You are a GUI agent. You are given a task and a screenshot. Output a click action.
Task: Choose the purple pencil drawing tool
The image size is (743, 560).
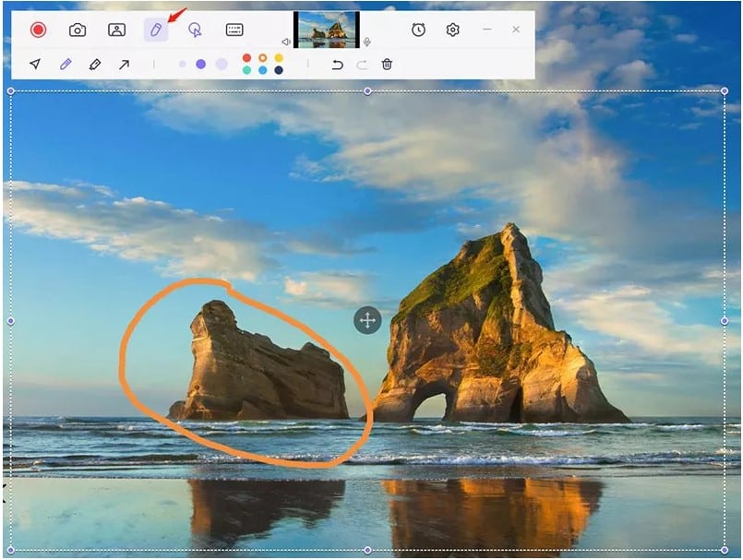click(66, 65)
